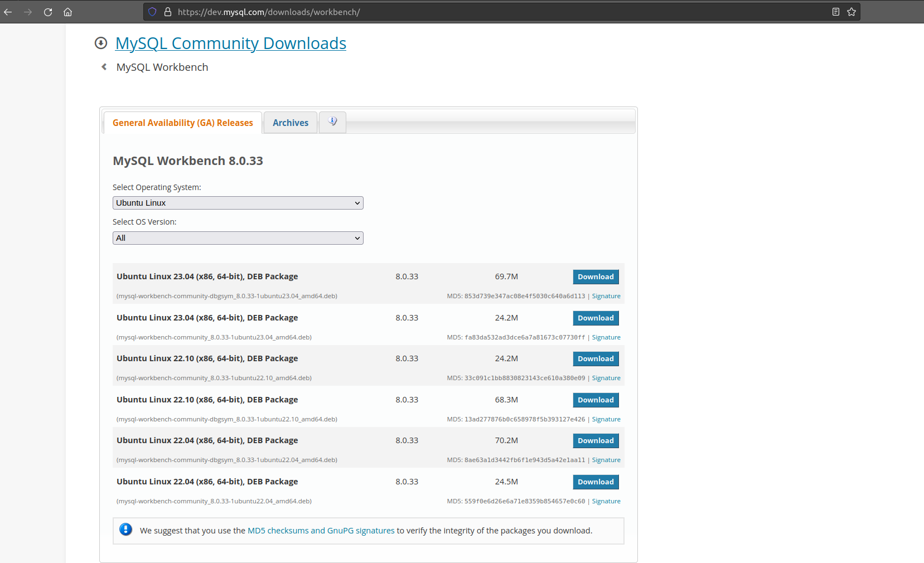
Task: Open the information icon tab
Action: point(332,122)
